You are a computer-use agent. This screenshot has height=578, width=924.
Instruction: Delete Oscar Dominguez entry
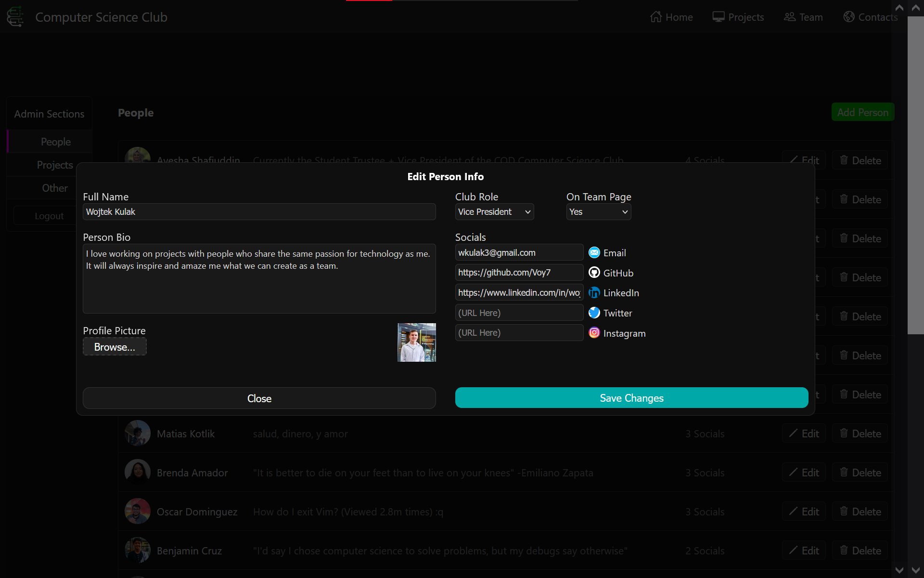860,512
